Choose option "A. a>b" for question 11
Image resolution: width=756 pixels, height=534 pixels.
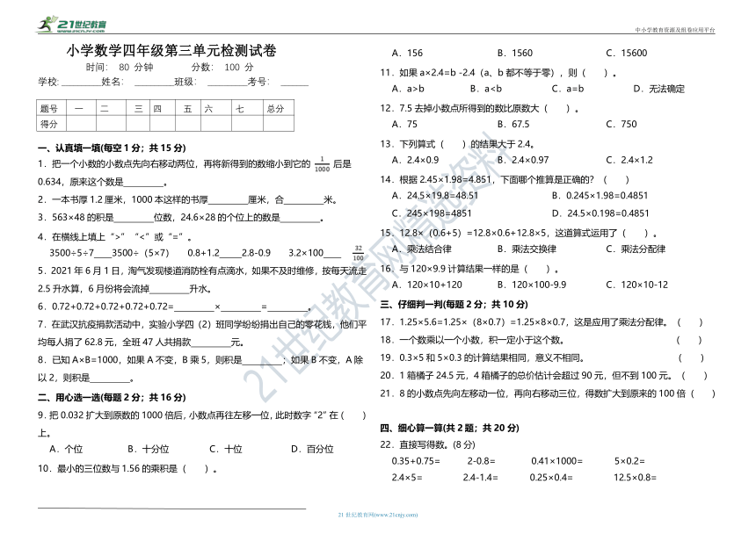click(408, 89)
